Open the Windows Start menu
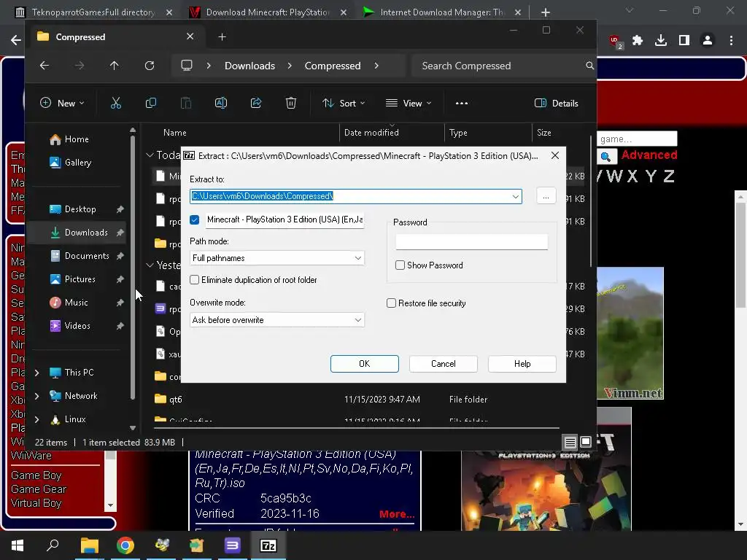Image resolution: width=747 pixels, height=560 pixels. coord(18,545)
